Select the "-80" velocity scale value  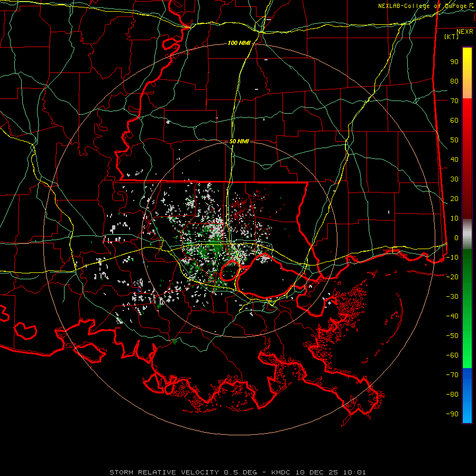(x=452, y=395)
